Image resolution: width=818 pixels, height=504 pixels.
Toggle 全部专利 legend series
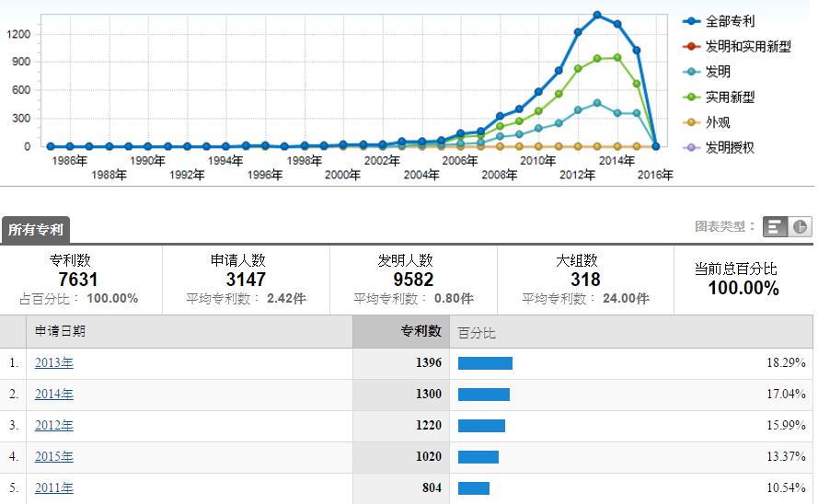tap(719, 21)
